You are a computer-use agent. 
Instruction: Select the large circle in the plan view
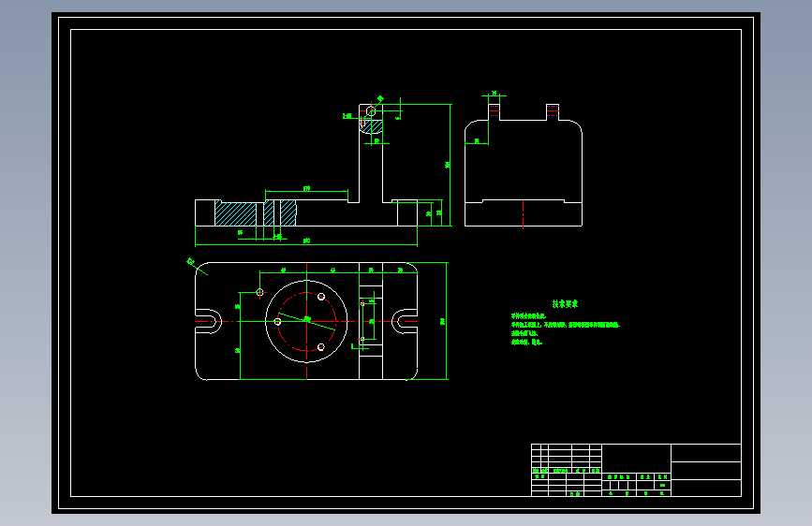306,322
